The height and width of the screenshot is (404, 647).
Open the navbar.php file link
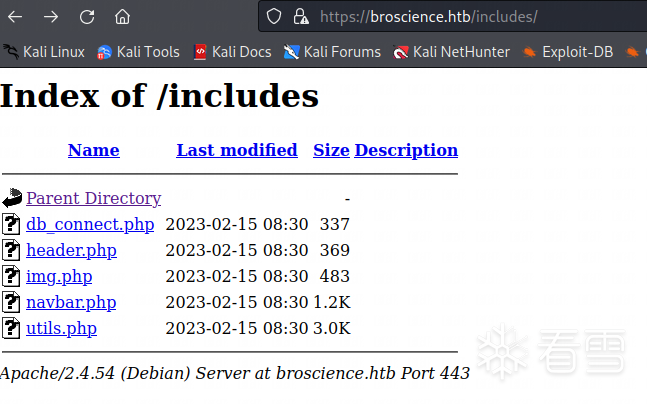click(71, 302)
